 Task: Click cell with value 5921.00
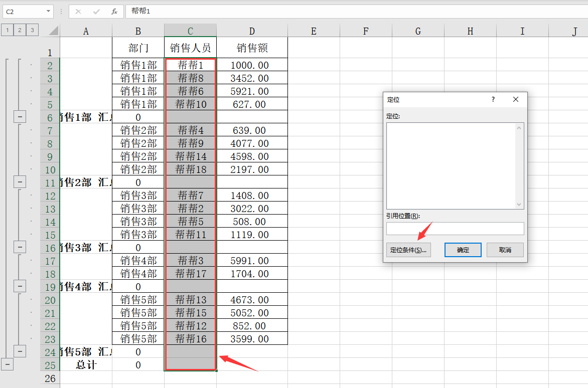[x=252, y=91]
